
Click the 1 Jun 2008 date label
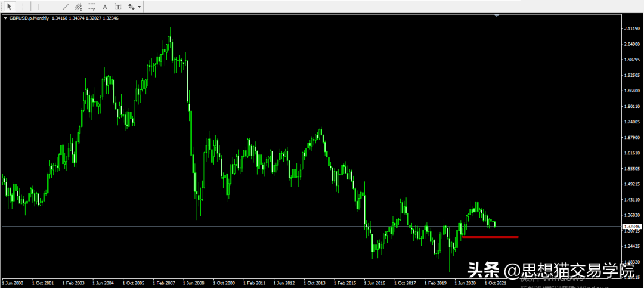pyautogui.click(x=194, y=283)
